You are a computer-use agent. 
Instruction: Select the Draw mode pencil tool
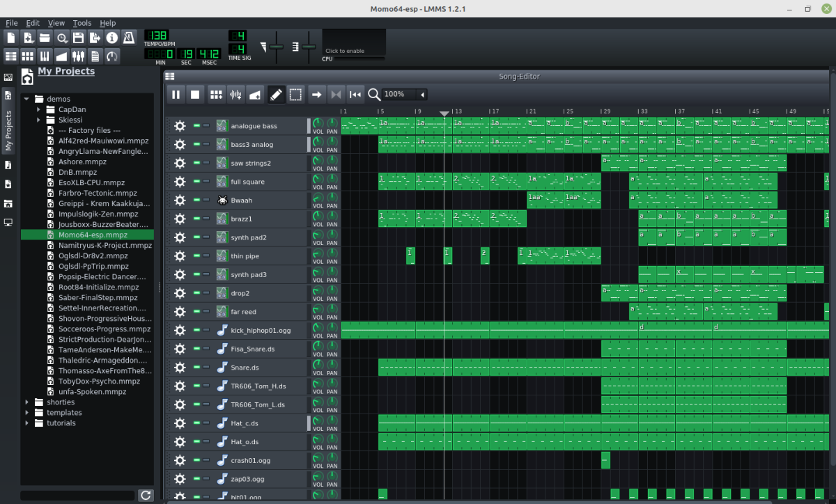click(x=276, y=94)
